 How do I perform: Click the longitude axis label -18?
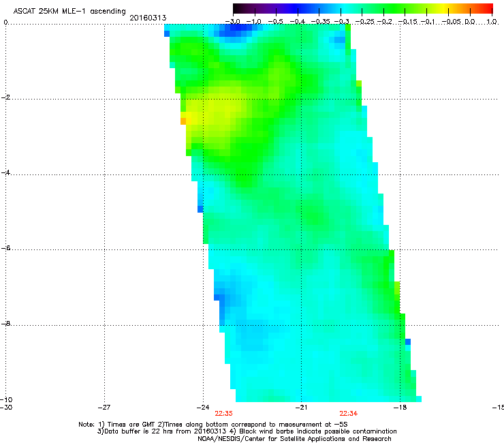pos(400,408)
